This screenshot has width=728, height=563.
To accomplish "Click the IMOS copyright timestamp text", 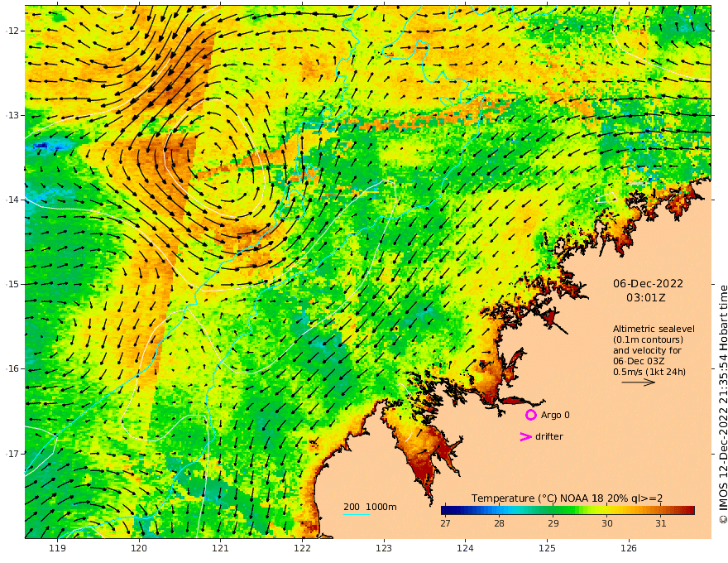I will (x=723, y=404).
